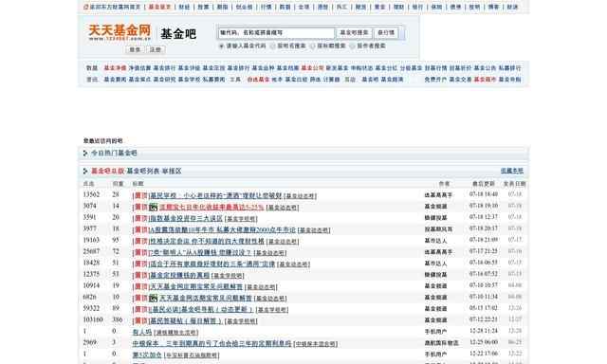Click author 手机用户 in the 有人吗 row

[x=435, y=332]
